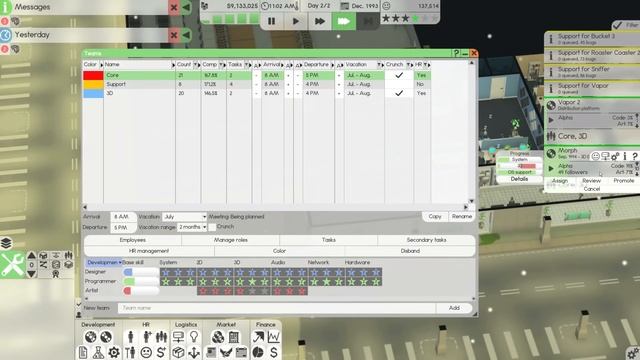Open the dollar sign icon in Finance

click(x=273, y=352)
